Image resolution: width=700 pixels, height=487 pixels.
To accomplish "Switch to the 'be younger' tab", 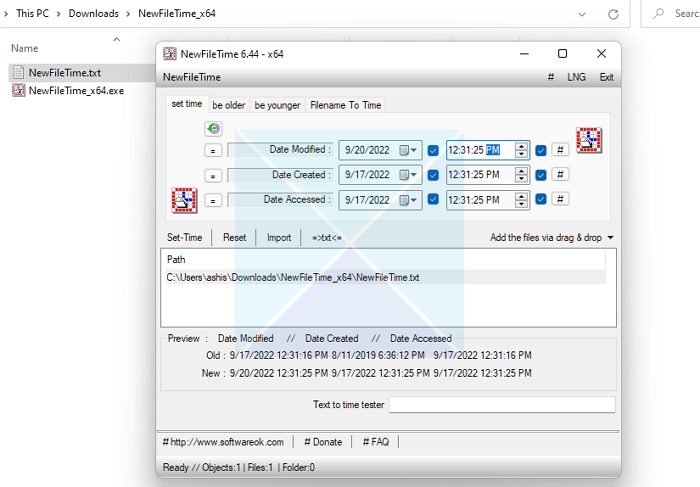I will click(277, 105).
